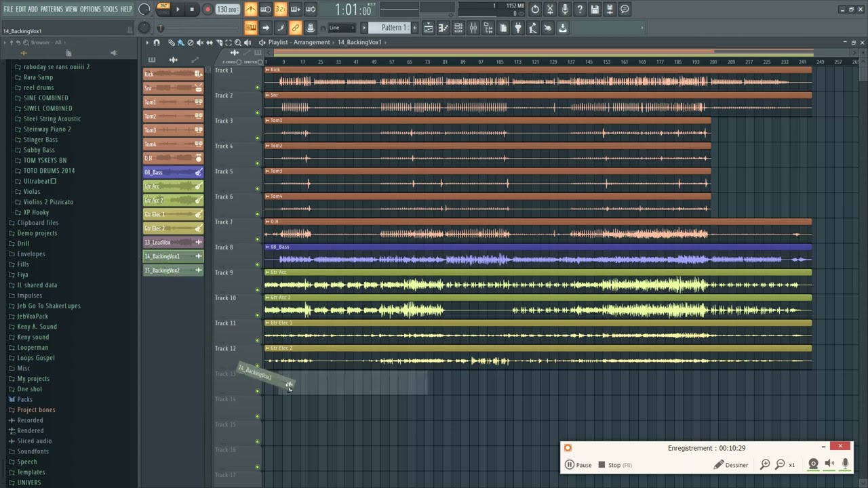Click Dessiner in the recorder bar
This screenshot has width=868, height=488.
click(731, 465)
